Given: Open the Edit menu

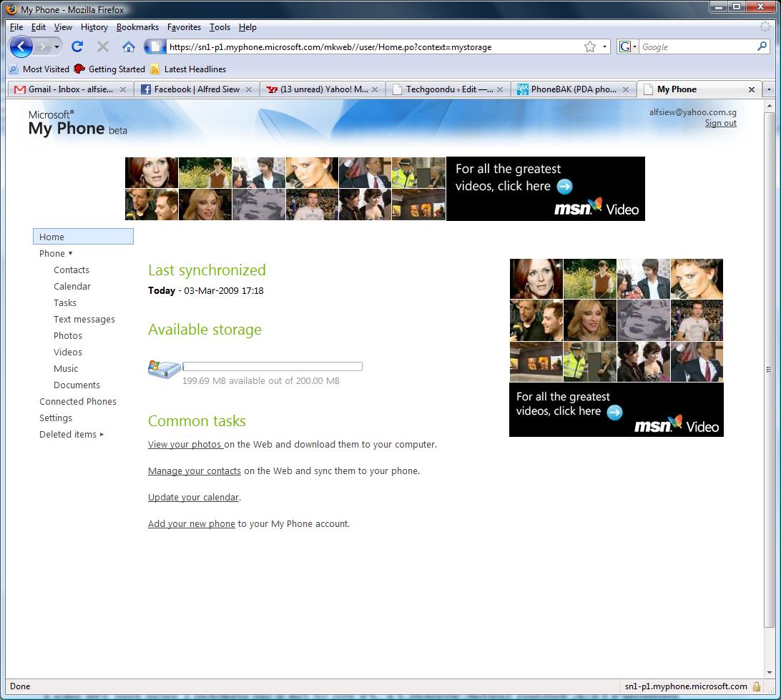Looking at the screenshot, I should (x=39, y=27).
